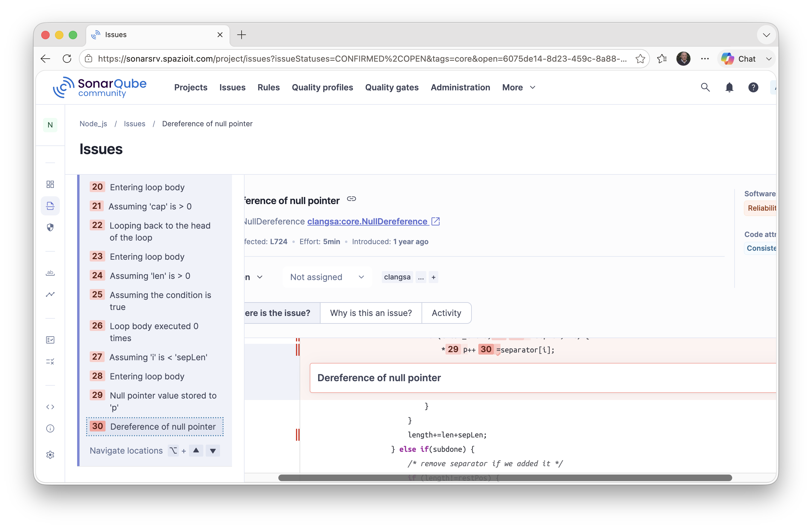This screenshot has width=812, height=529.
Task: Open new browser tab with plus
Action: pyautogui.click(x=242, y=34)
